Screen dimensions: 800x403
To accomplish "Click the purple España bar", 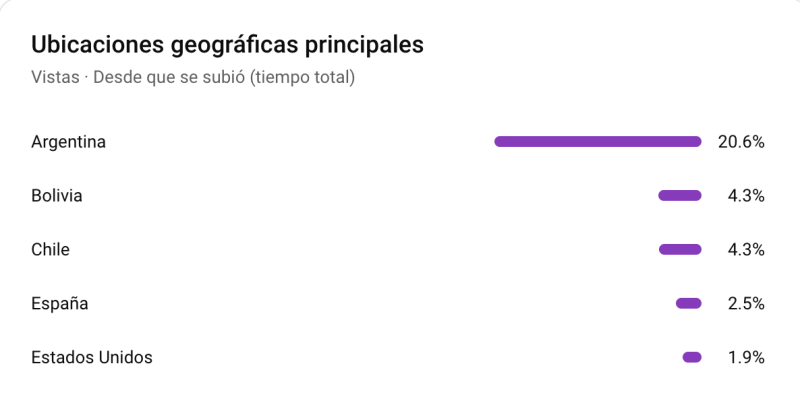I will pos(689,304).
